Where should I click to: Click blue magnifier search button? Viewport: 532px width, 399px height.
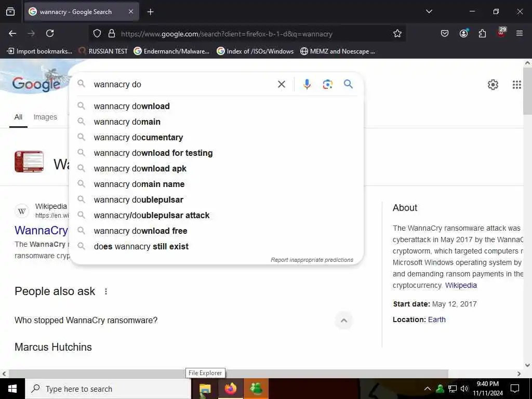[x=349, y=84]
